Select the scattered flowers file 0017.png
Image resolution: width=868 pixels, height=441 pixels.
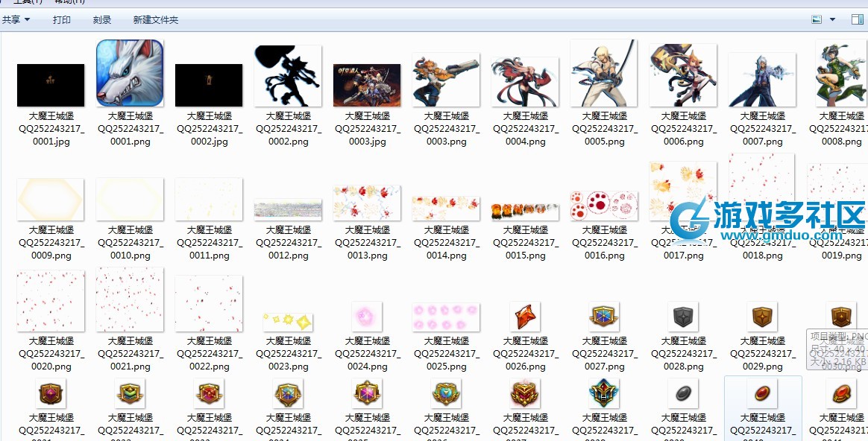[x=683, y=191]
